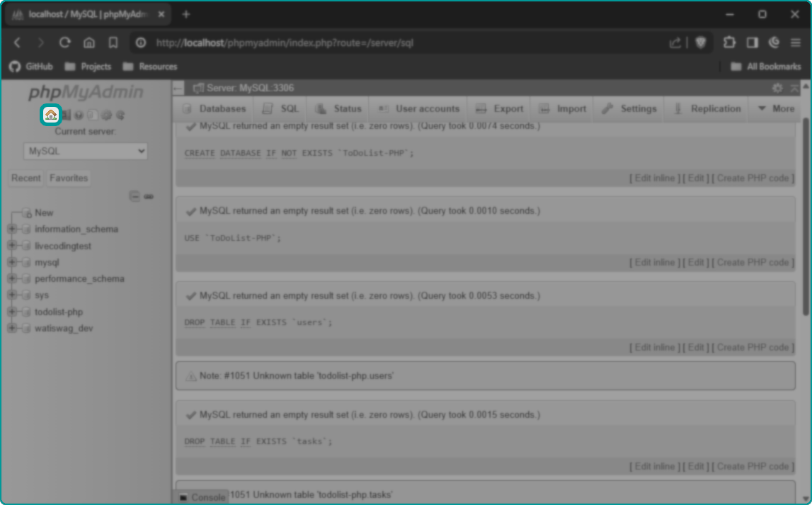Close the phpMyAdmin browser tab

161,14
